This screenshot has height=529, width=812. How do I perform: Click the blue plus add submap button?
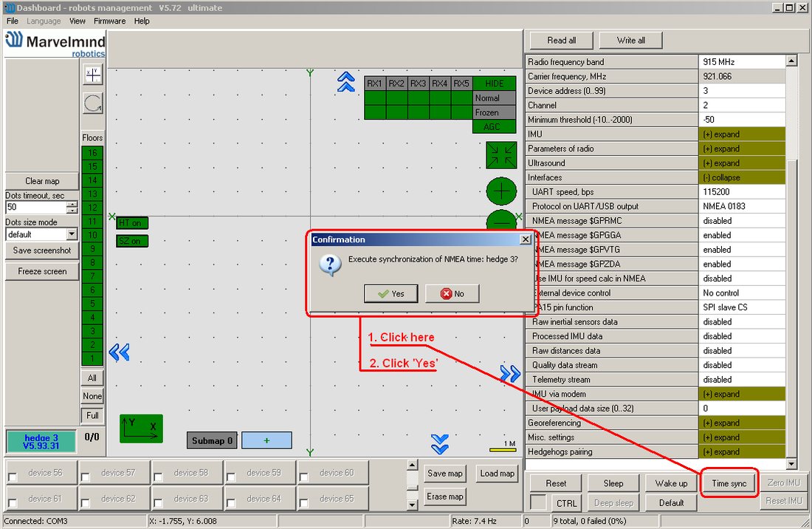click(266, 440)
